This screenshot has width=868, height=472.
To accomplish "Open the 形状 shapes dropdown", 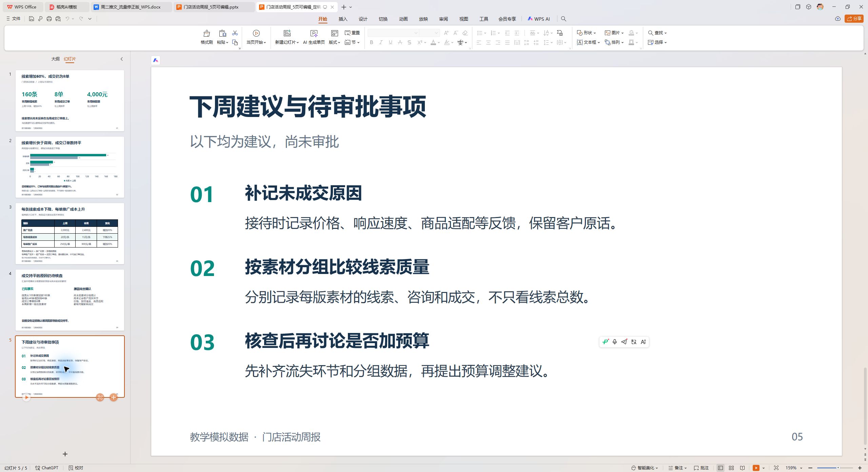I will [586, 33].
